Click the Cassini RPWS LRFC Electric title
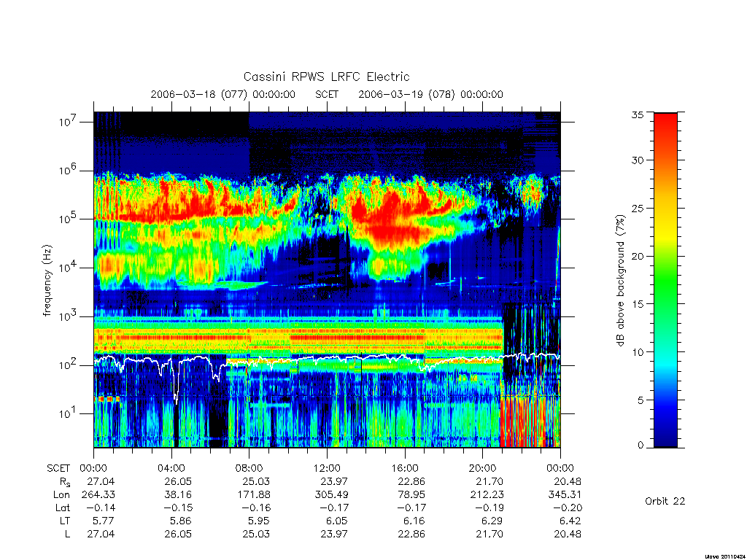The height and width of the screenshot is (560, 747). click(326, 77)
